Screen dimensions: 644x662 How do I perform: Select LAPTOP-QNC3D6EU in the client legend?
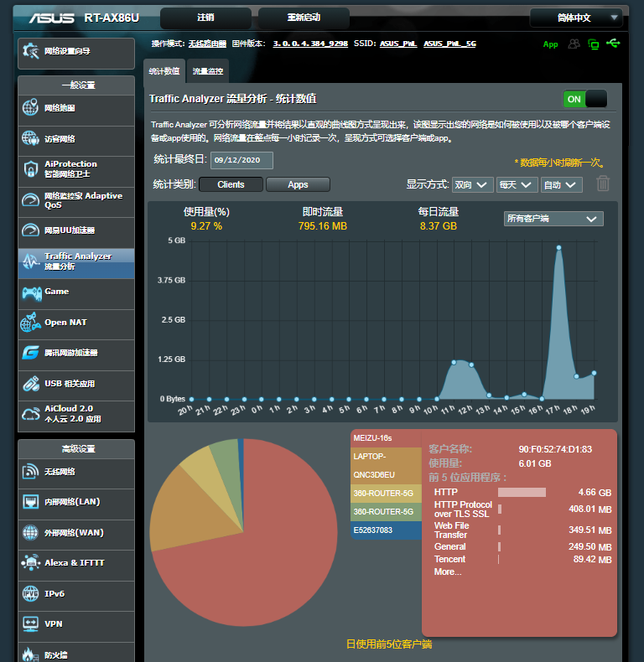387,466
